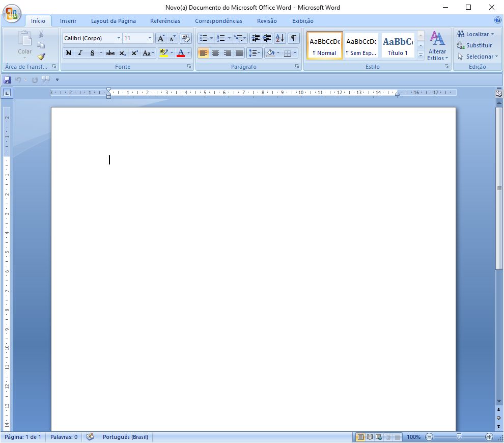Expand the styles gallery More arrow
The height and width of the screenshot is (443, 504).
point(421,56)
